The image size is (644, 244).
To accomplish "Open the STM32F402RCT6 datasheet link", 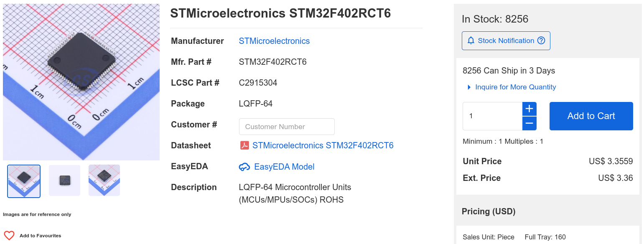I will pyautogui.click(x=323, y=145).
